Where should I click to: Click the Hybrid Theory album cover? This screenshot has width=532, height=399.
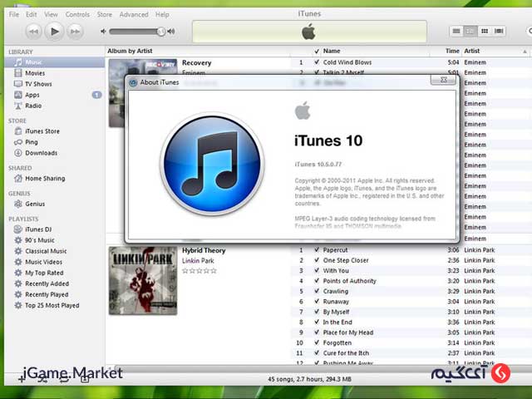click(143, 281)
